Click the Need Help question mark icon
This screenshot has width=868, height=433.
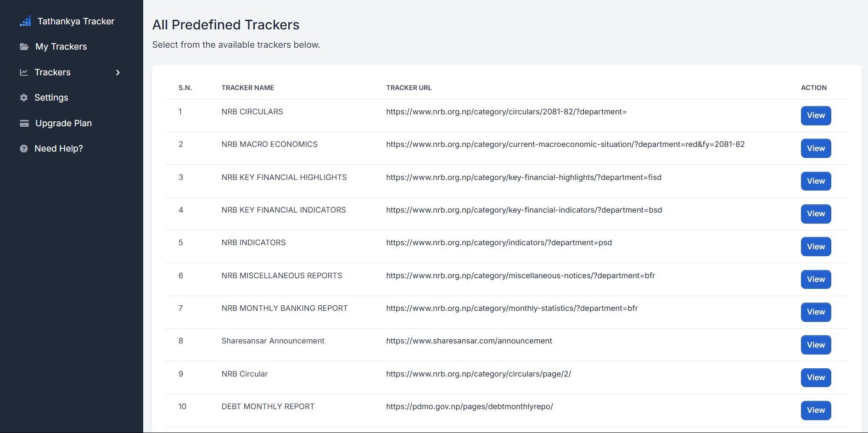[x=24, y=148]
